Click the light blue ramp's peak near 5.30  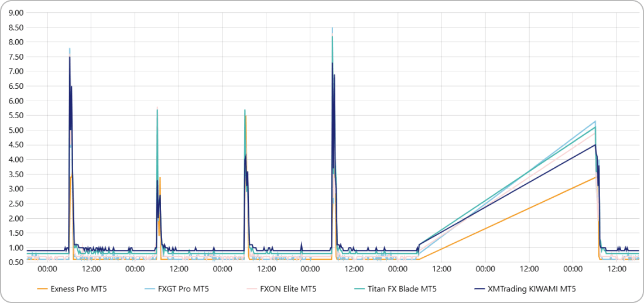coord(595,121)
